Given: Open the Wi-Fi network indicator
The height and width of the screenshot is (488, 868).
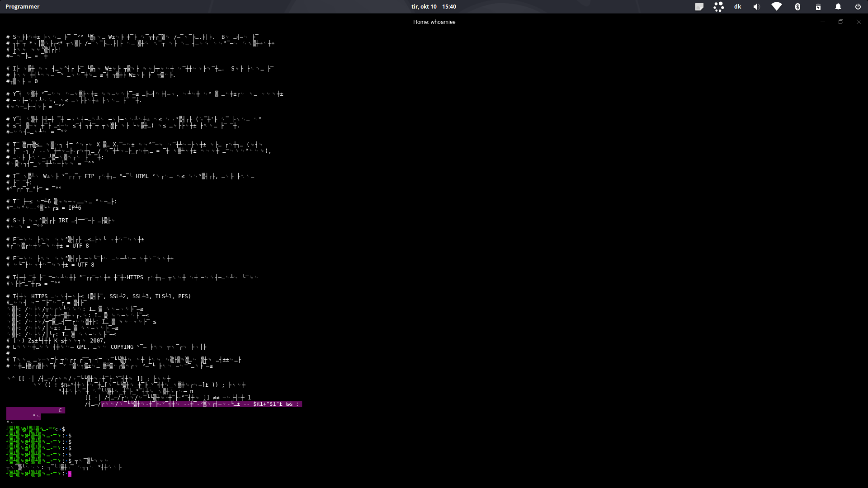Looking at the screenshot, I should pos(776,6).
